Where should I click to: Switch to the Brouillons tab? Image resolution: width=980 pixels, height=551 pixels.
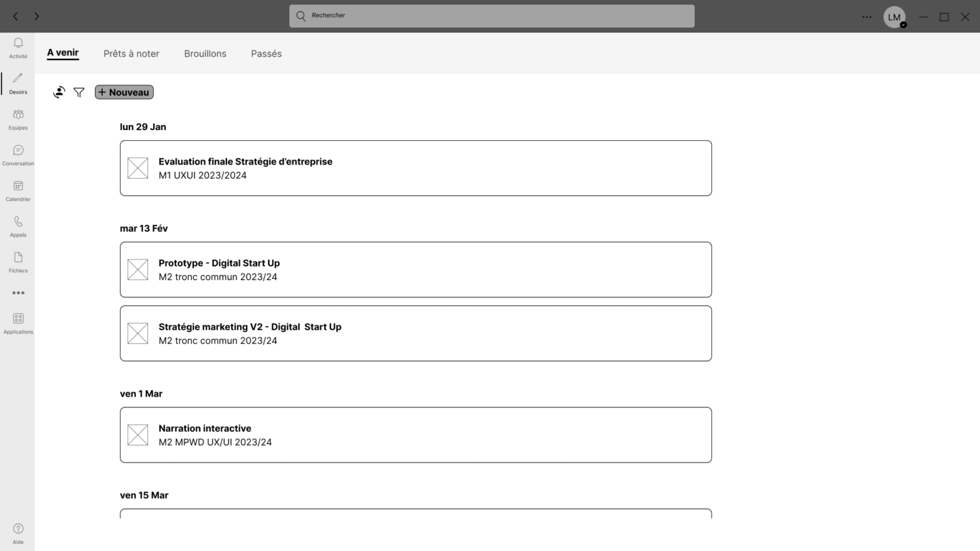pyautogui.click(x=205, y=54)
